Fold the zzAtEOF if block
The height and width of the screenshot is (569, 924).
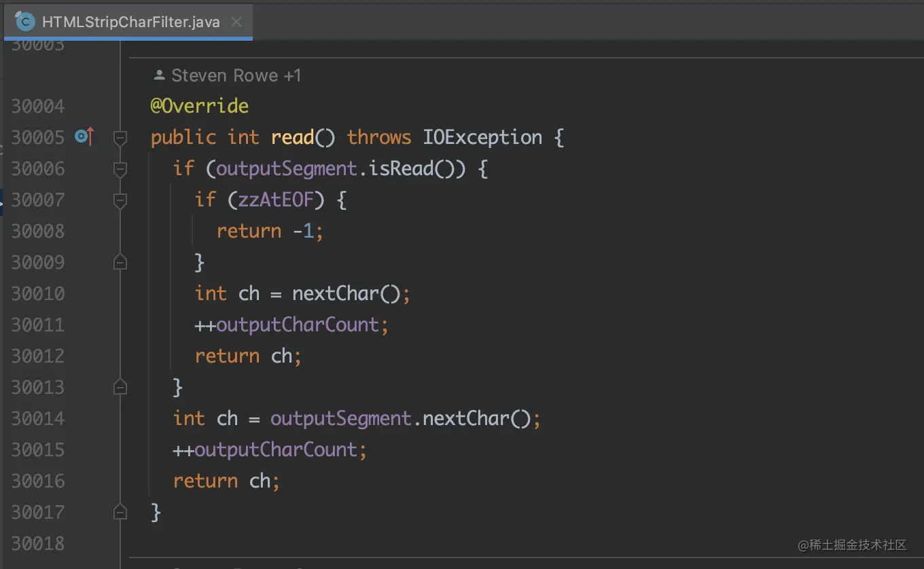(x=120, y=200)
